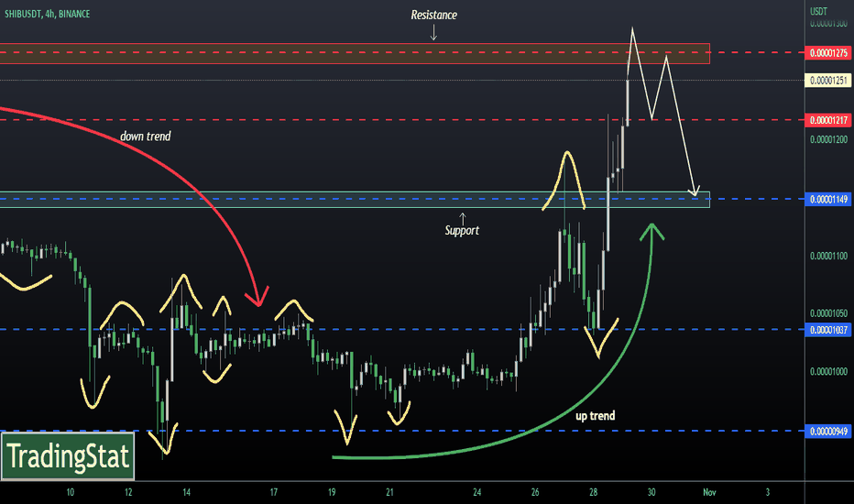
Task: Select the red 0.00001217 price label
Action: (x=828, y=120)
